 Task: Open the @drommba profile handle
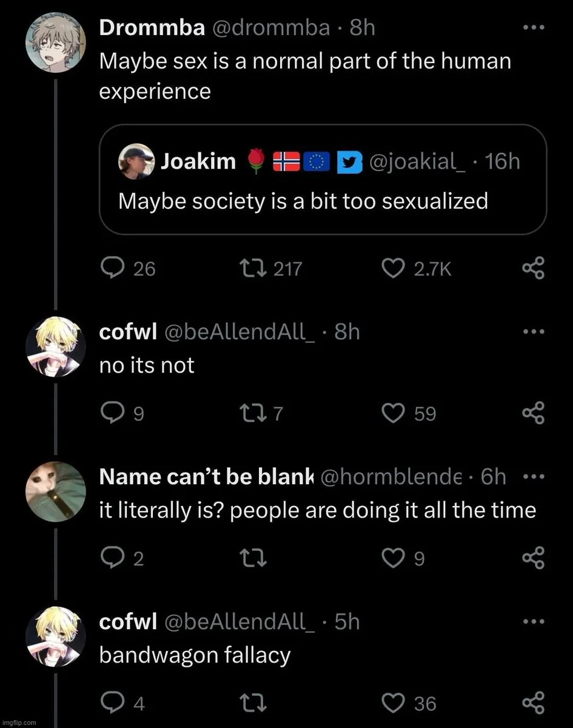(271, 28)
